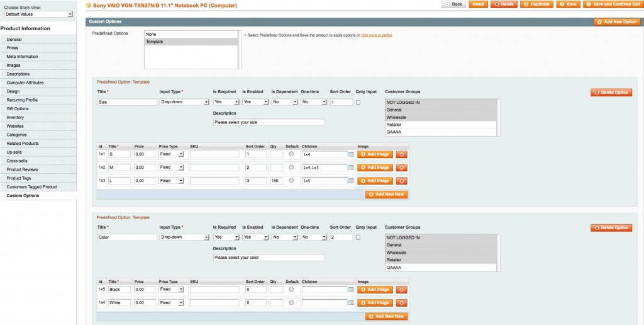Open the Product Reviews tab
644x325 pixels.
pyautogui.click(x=38, y=169)
